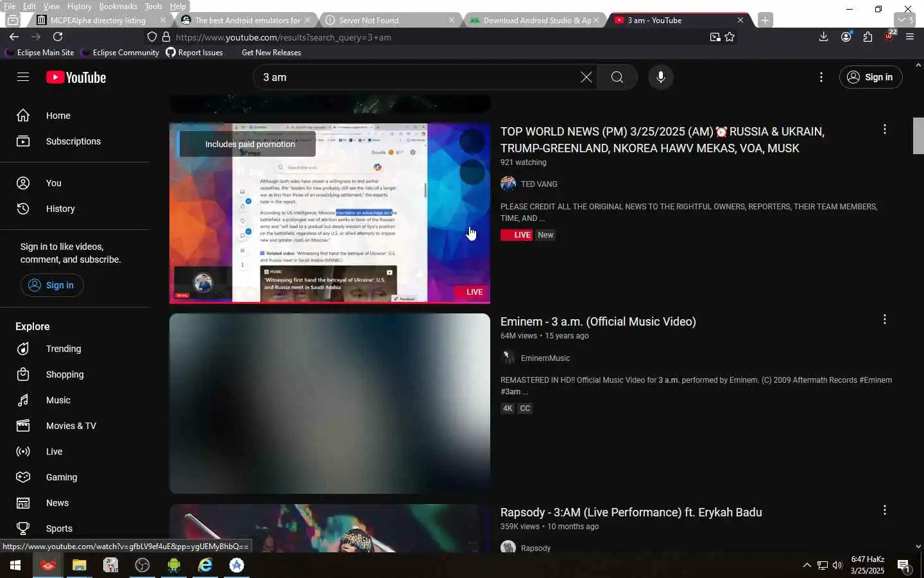The width and height of the screenshot is (924, 578).
Task: Open the browser downloads panel
Action: [823, 37]
